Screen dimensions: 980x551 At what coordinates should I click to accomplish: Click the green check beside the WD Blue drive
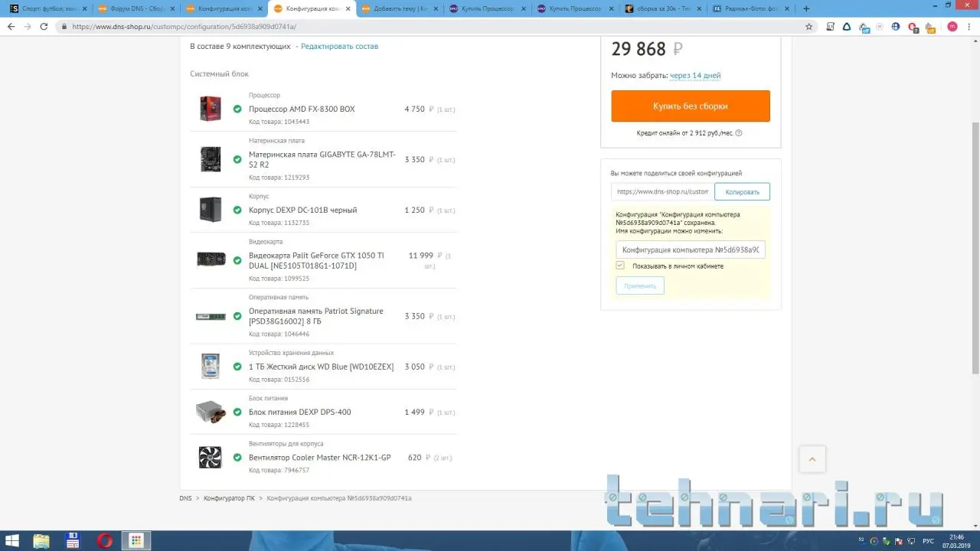[x=237, y=367]
